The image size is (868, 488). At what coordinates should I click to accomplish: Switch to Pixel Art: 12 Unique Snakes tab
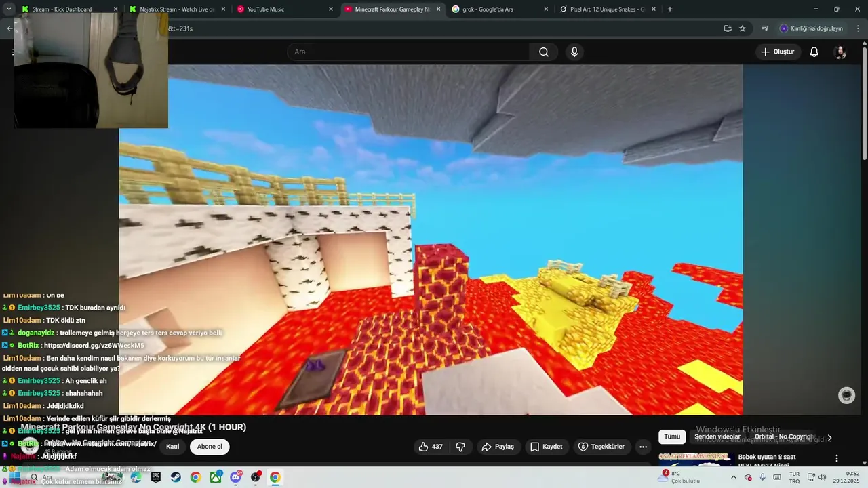click(608, 9)
